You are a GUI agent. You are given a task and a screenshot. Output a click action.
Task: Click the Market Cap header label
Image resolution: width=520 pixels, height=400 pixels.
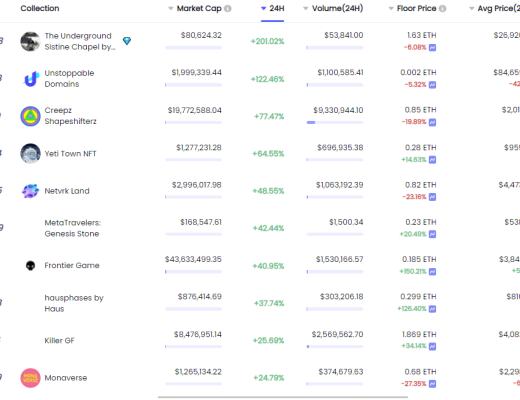point(199,8)
